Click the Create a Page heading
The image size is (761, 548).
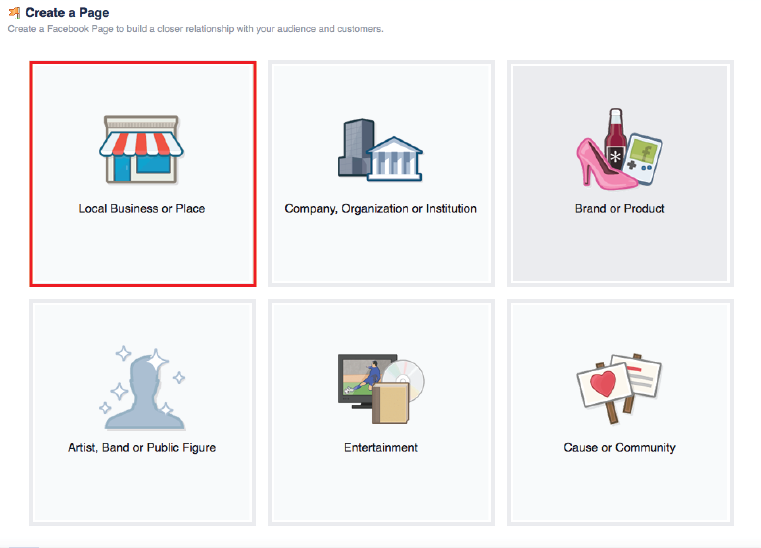pyautogui.click(x=67, y=13)
